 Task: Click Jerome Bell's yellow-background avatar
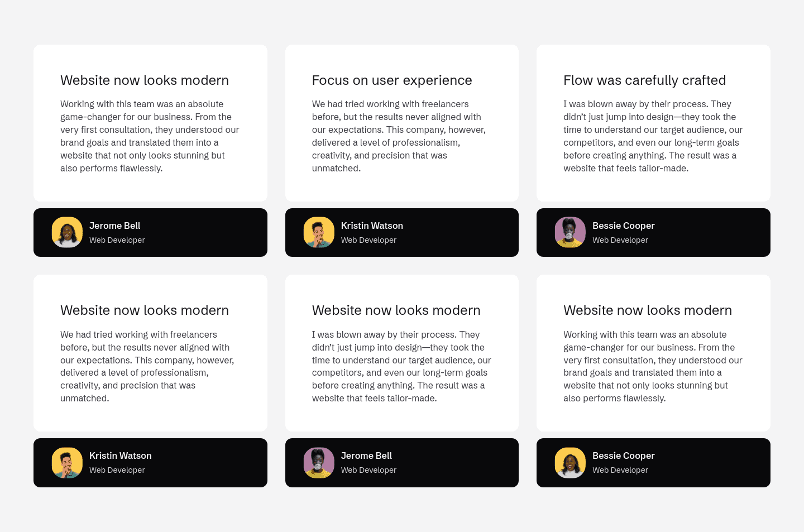click(x=67, y=232)
